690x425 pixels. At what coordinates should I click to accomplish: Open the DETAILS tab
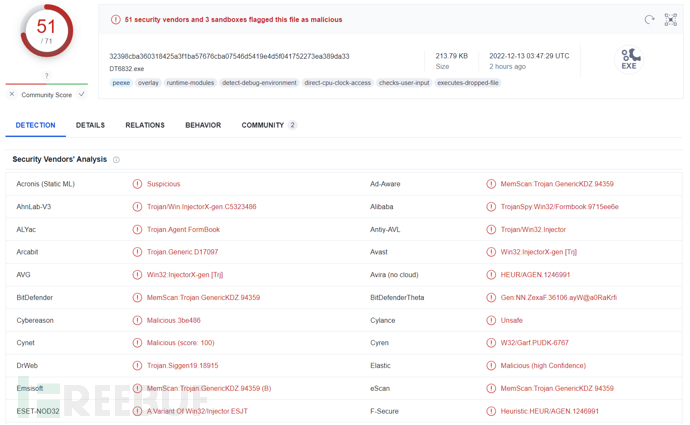90,125
